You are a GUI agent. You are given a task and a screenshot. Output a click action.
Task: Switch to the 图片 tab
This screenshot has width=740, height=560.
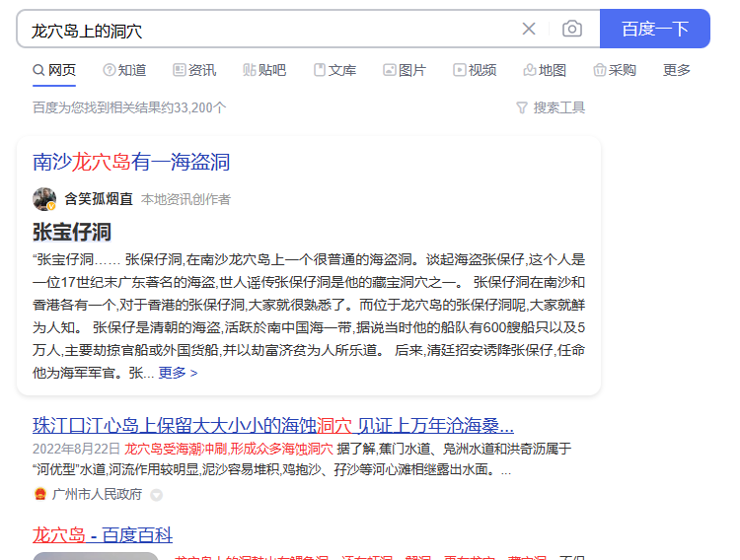point(405,70)
